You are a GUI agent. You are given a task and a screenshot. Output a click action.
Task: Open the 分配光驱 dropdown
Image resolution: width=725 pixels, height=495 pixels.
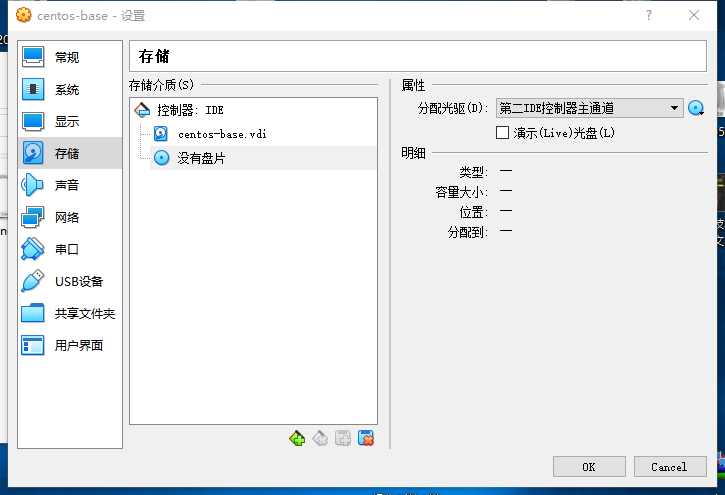[590, 108]
